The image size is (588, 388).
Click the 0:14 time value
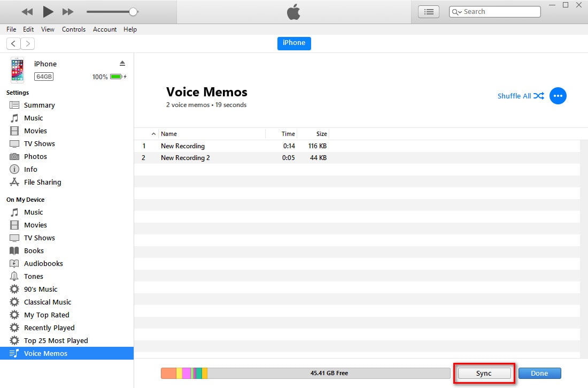coord(289,146)
